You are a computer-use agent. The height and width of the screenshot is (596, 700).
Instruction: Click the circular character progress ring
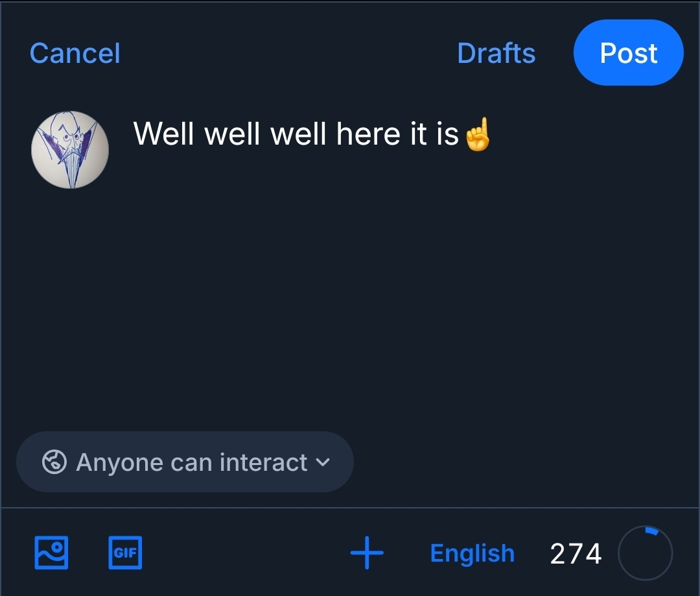click(x=645, y=553)
